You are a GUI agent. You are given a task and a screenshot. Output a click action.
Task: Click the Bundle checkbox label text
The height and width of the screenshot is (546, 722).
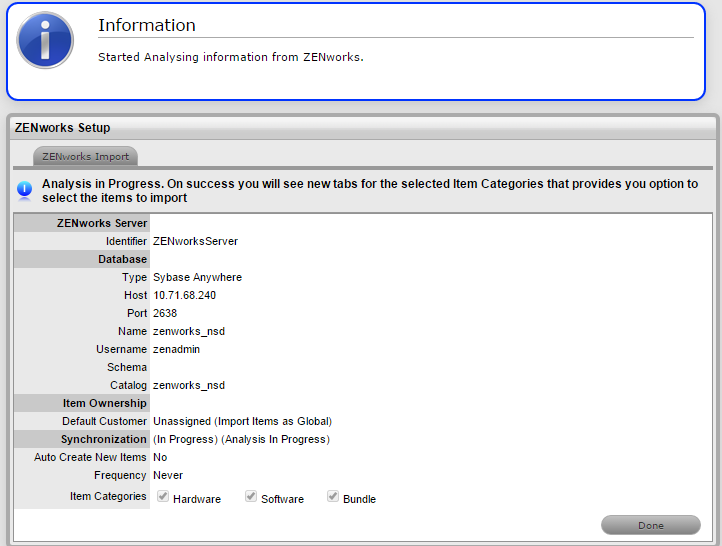pos(360,499)
